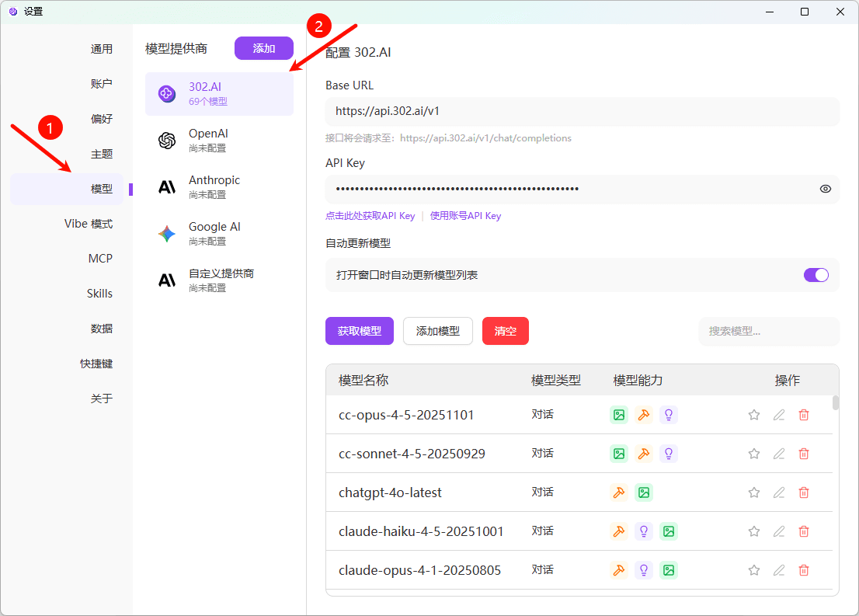Open the MCP settings section
The height and width of the screenshot is (616, 859).
(x=100, y=259)
